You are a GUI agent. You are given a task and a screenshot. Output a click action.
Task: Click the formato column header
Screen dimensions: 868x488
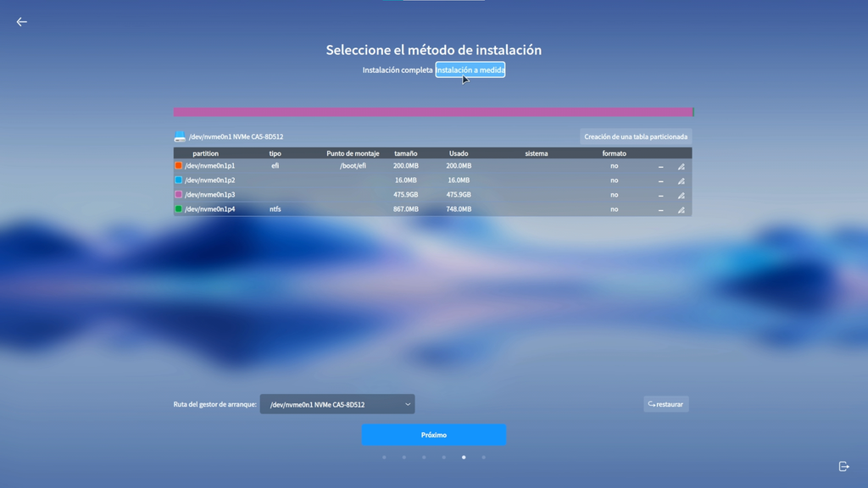(x=614, y=153)
